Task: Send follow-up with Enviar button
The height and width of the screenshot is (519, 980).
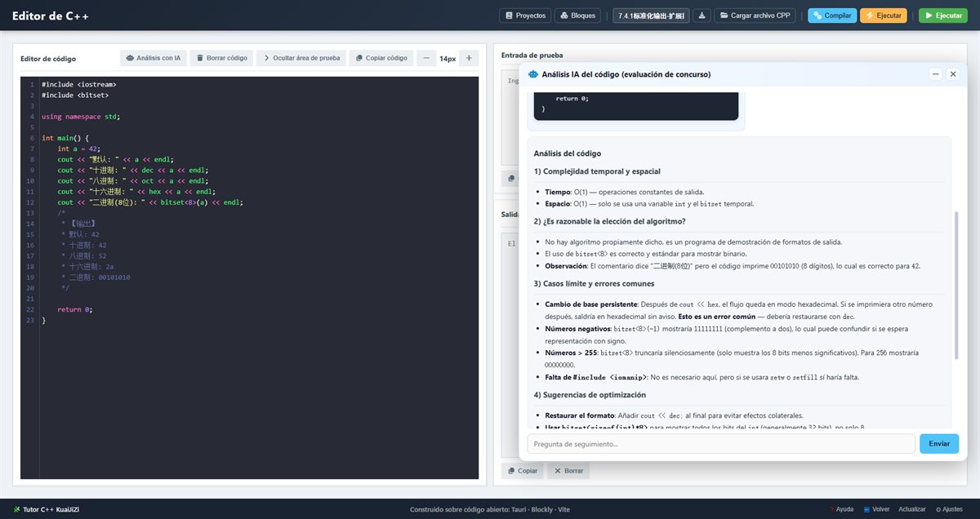Action: [x=939, y=444]
